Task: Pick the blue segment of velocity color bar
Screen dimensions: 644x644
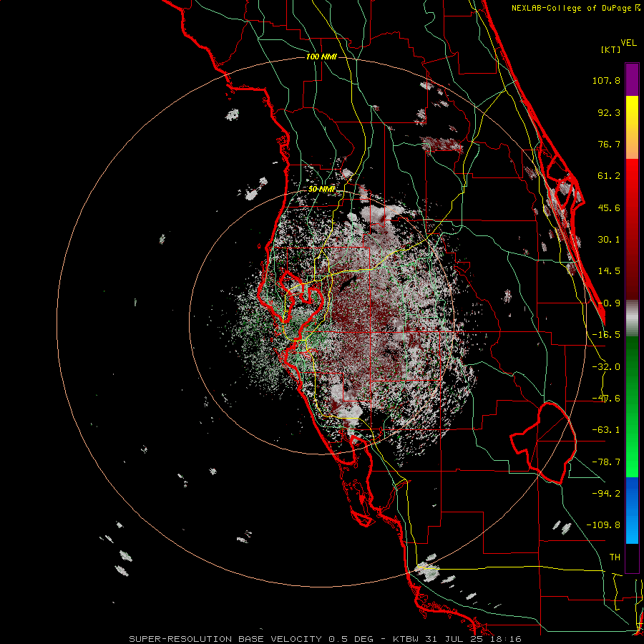Action: [x=632, y=510]
